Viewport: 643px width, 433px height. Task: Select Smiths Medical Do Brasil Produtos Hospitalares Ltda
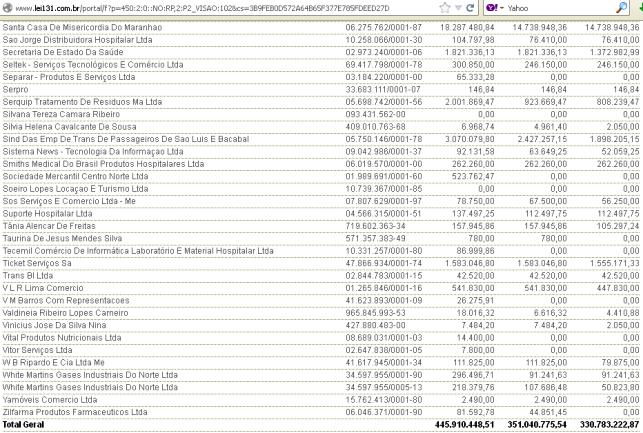(103, 164)
